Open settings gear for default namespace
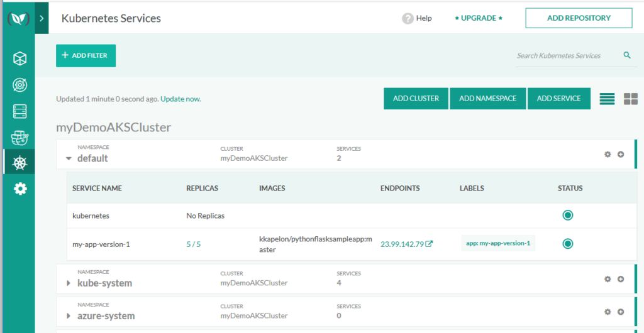Viewport: 644px width, 333px height. [x=608, y=154]
